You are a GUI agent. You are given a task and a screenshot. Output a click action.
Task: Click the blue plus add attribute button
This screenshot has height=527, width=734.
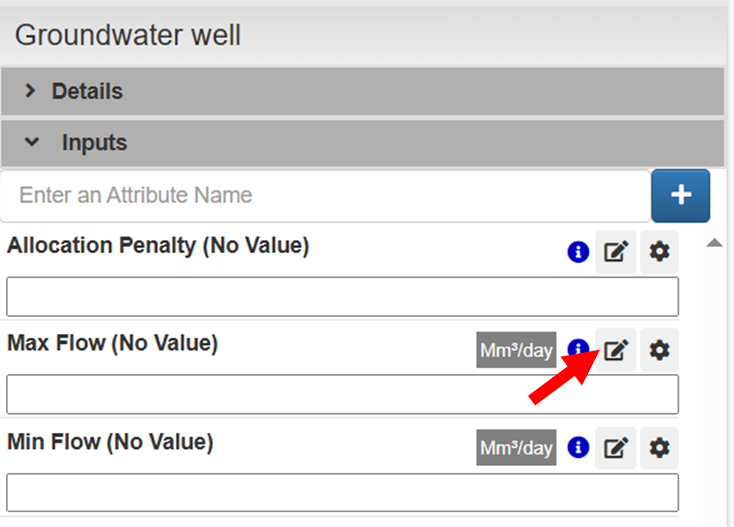pyautogui.click(x=681, y=195)
